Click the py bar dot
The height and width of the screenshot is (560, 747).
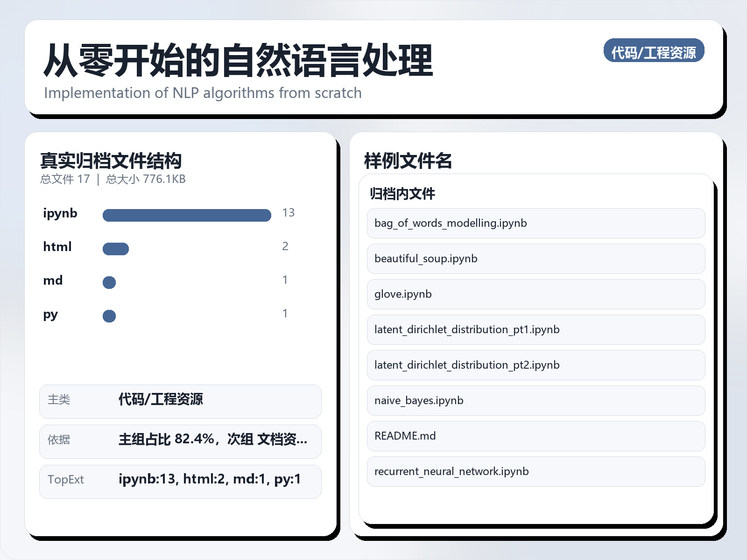tap(109, 316)
